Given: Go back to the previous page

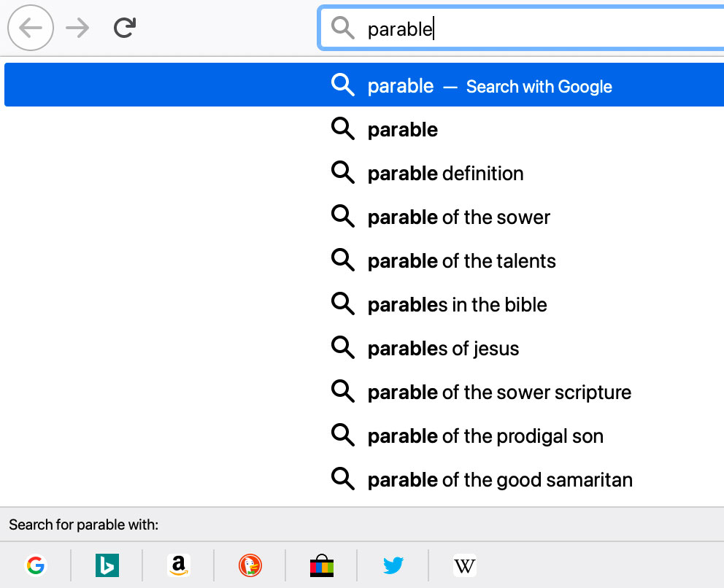Looking at the screenshot, I should click(30, 28).
